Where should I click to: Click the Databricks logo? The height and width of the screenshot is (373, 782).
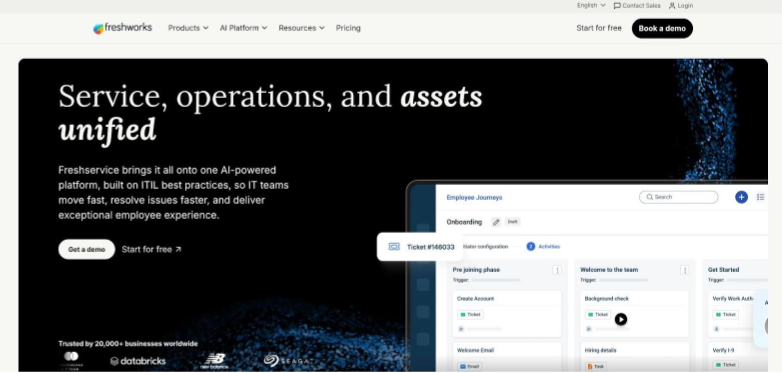pyautogui.click(x=138, y=361)
